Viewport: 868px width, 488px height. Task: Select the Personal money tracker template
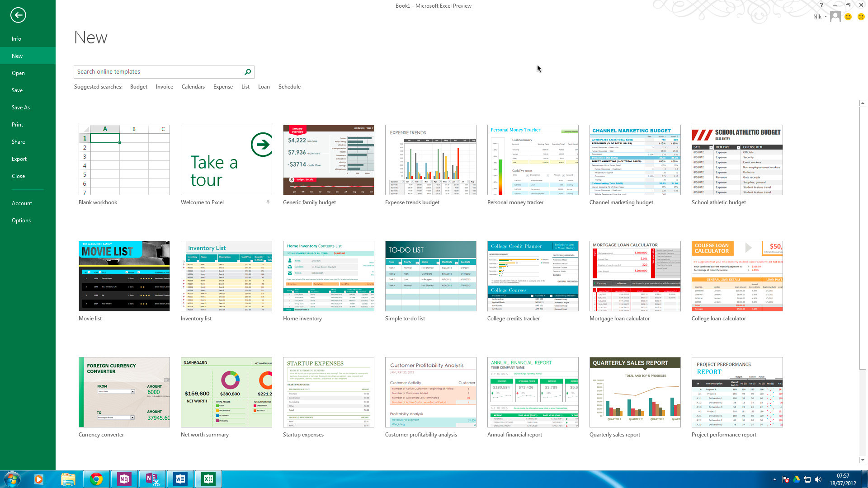click(x=533, y=160)
